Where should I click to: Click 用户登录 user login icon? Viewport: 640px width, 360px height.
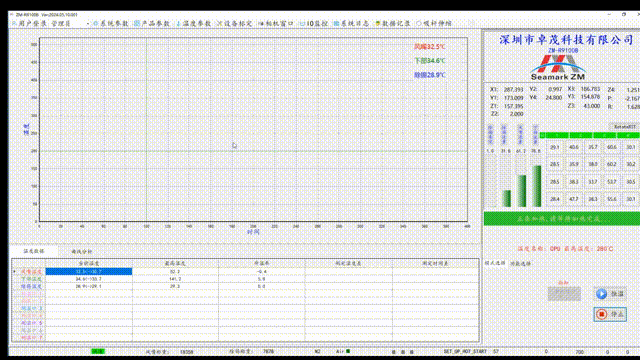15,24
